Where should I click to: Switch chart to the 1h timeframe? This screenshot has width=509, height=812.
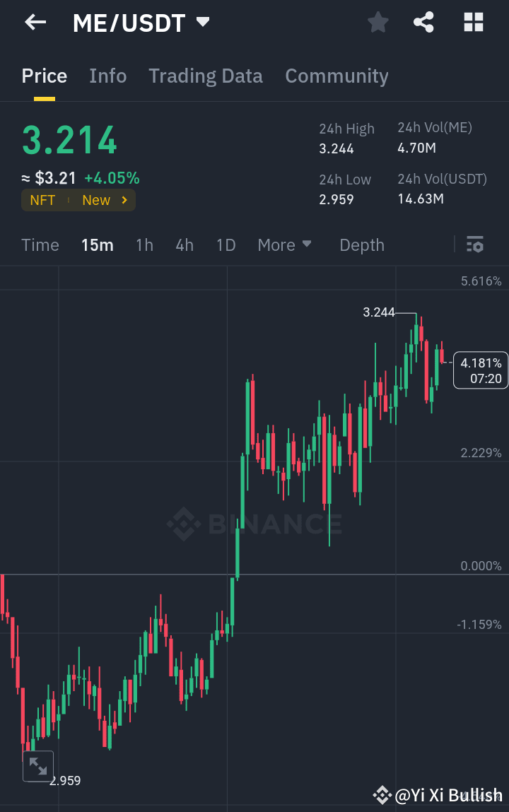click(x=144, y=245)
